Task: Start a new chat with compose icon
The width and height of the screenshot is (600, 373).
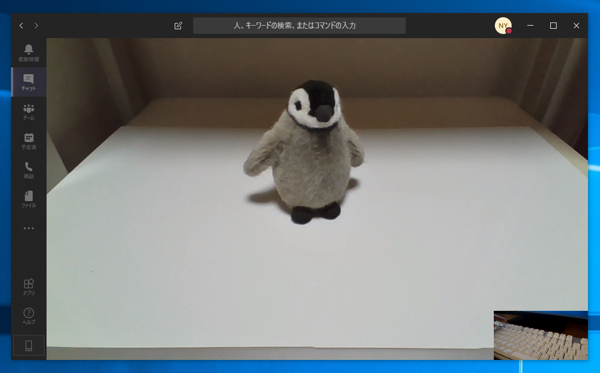Action: pos(178,26)
